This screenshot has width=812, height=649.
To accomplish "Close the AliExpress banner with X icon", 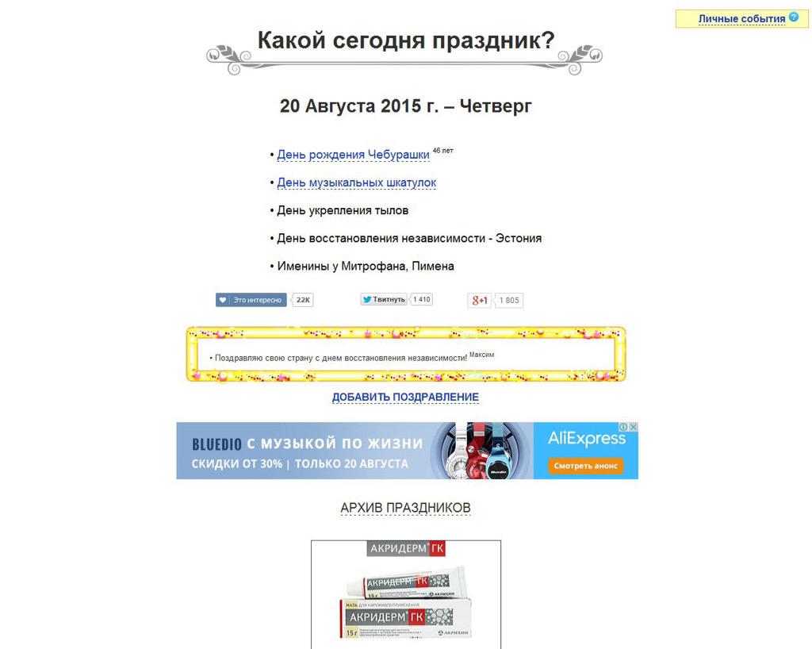I will (x=633, y=427).
